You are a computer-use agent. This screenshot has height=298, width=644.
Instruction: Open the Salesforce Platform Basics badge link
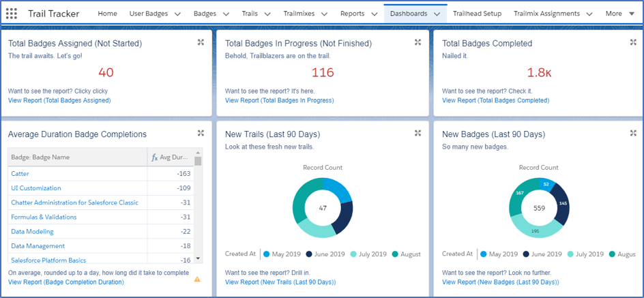point(48,260)
